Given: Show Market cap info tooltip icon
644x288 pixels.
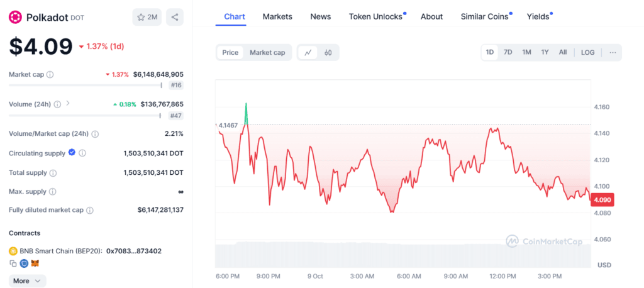Looking at the screenshot, I should 50,75.
